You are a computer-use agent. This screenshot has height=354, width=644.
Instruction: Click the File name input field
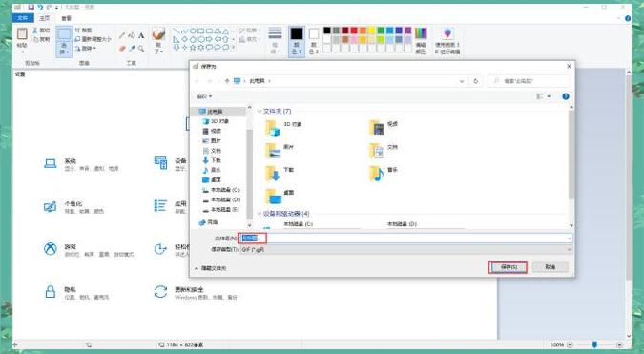[x=405, y=238]
